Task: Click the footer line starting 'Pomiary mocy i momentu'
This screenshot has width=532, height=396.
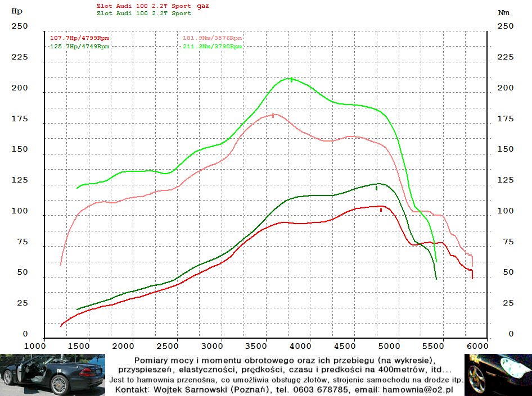Action: pyautogui.click(x=285, y=361)
